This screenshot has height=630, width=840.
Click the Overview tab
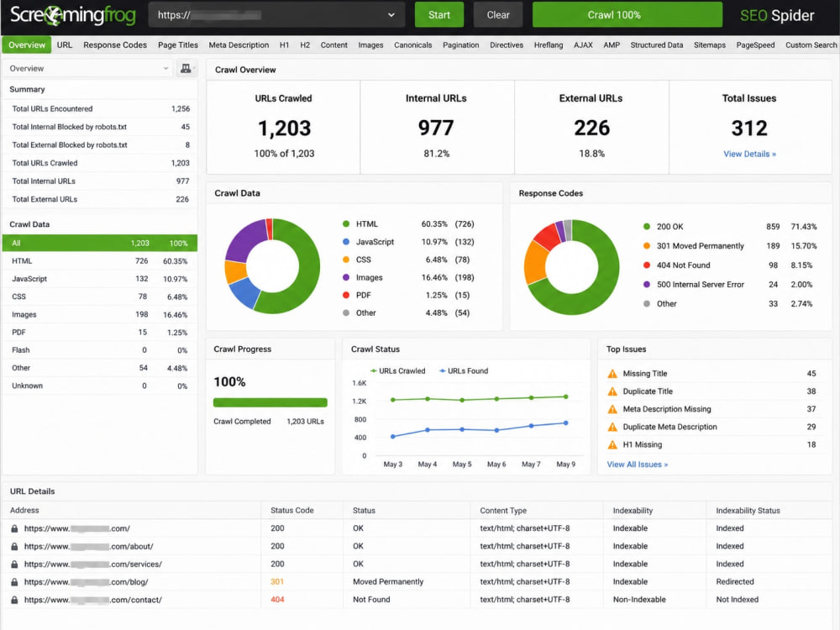click(27, 45)
